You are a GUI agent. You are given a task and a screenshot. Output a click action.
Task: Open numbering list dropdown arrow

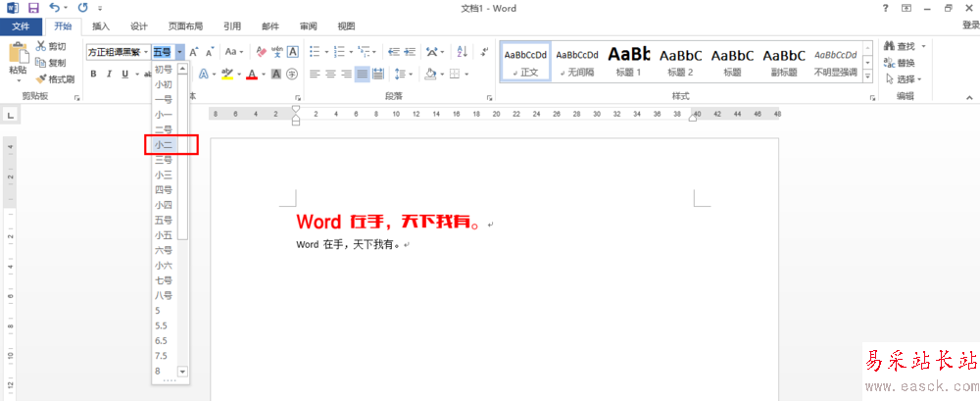(x=351, y=51)
